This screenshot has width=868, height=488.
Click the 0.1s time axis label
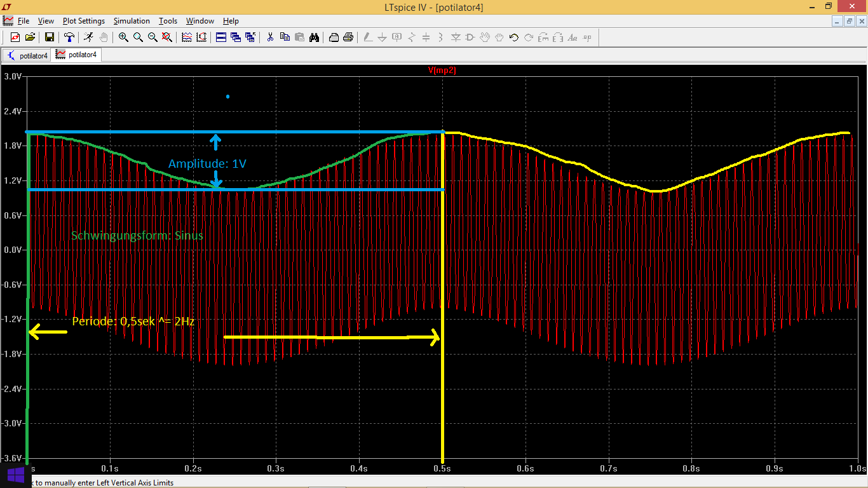point(110,469)
